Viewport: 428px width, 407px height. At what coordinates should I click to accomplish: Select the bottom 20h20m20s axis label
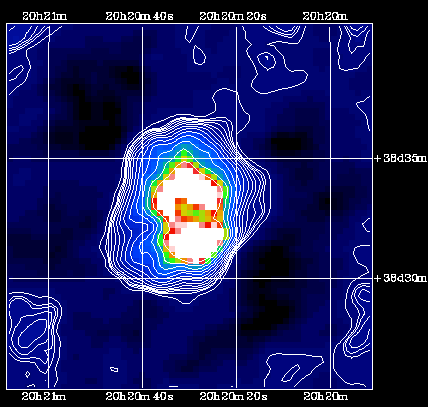(x=233, y=396)
